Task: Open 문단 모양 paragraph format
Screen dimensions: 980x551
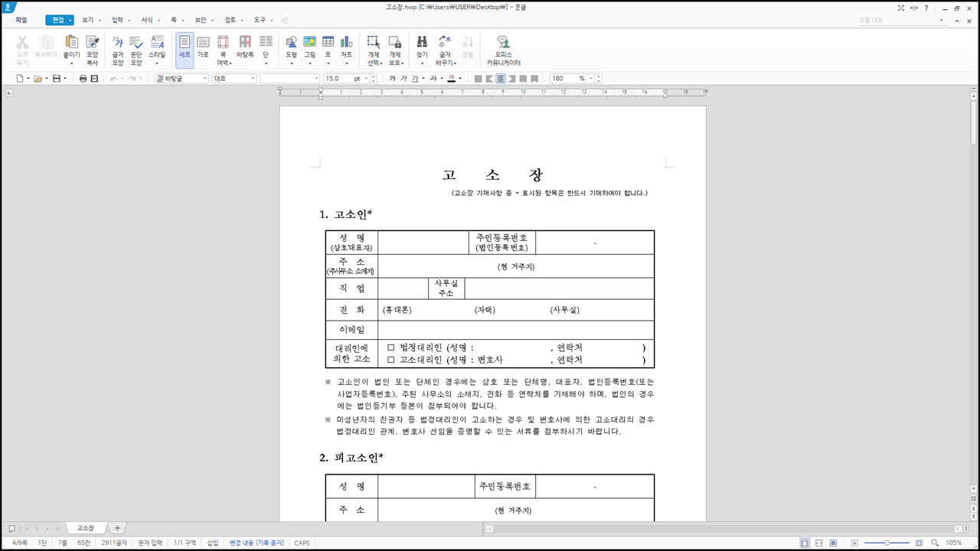Action: click(x=136, y=51)
